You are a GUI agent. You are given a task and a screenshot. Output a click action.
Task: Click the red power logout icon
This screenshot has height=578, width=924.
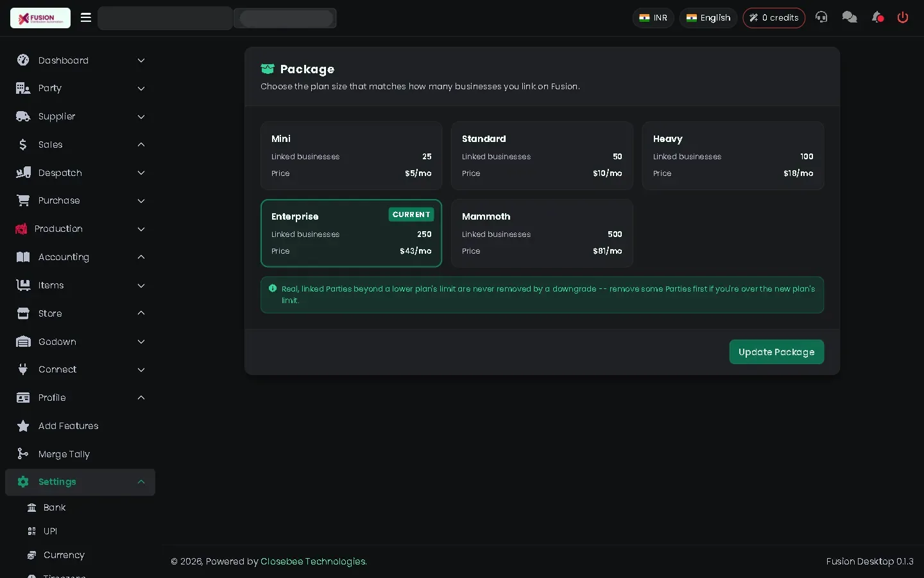pos(903,17)
